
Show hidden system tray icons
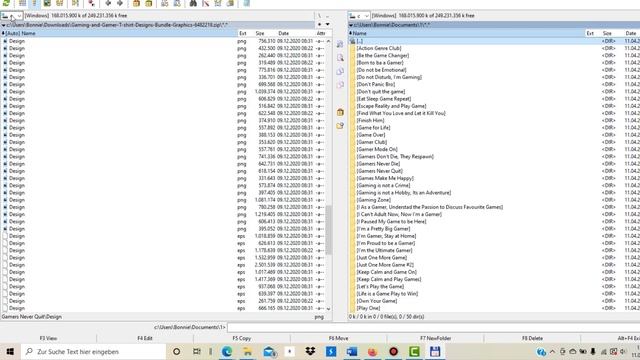point(552,351)
